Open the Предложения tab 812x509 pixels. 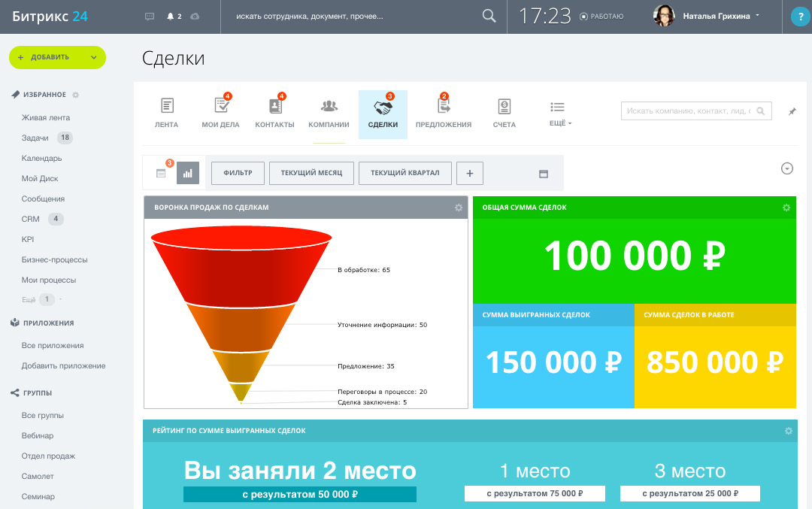[x=443, y=114]
